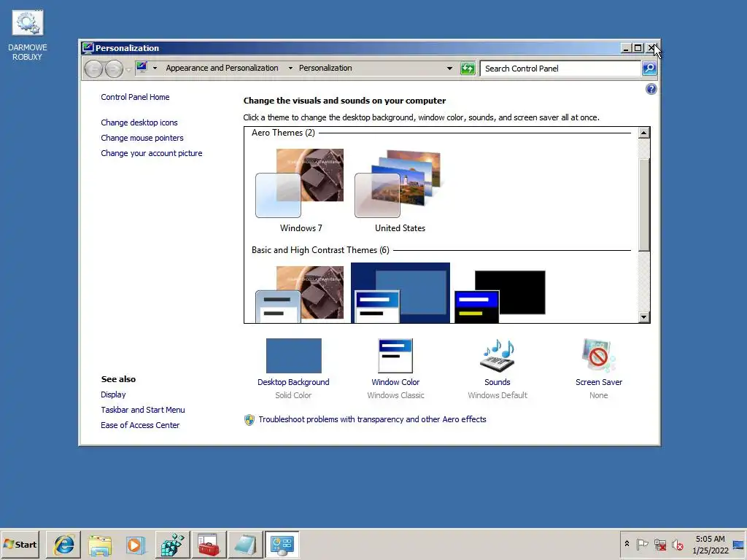
Task: Launch Windows Media Player from taskbar
Action: coord(136,544)
